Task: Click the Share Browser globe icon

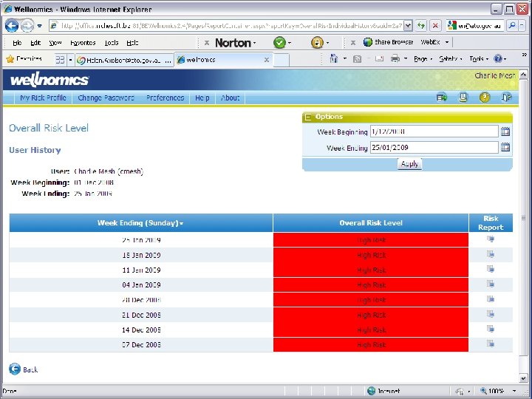Action: click(x=368, y=42)
